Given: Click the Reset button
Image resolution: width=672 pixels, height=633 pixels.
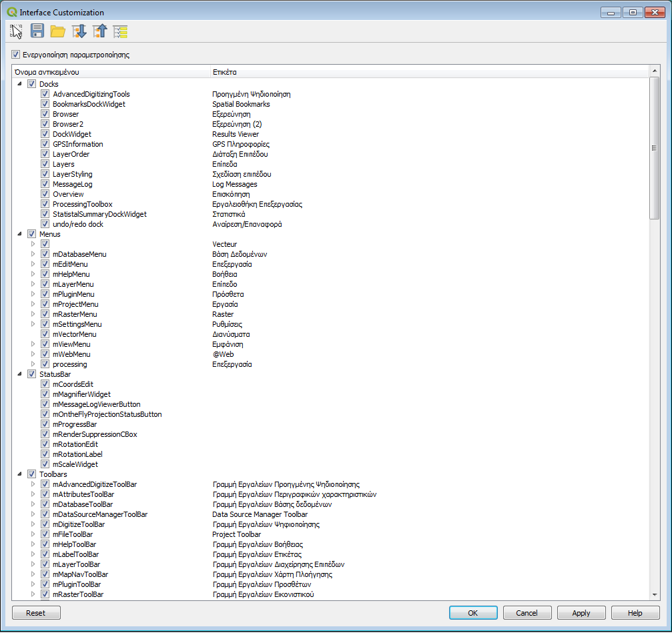Looking at the screenshot, I should (36, 613).
